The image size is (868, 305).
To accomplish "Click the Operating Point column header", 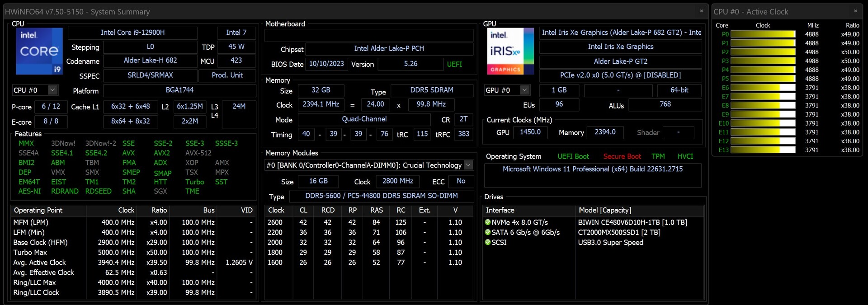I will [x=48, y=211].
